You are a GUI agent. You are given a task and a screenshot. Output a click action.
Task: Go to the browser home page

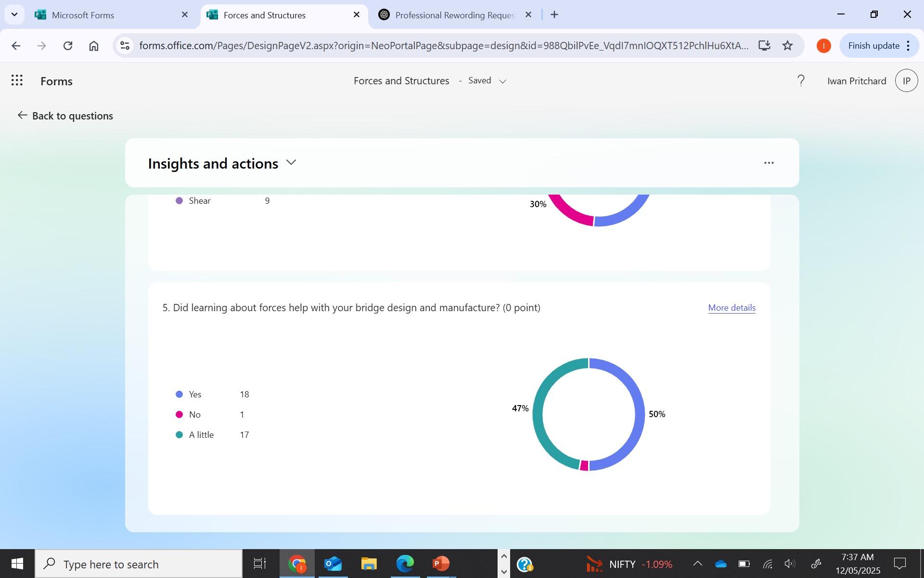pyautogui.click(x=94, y=46)
